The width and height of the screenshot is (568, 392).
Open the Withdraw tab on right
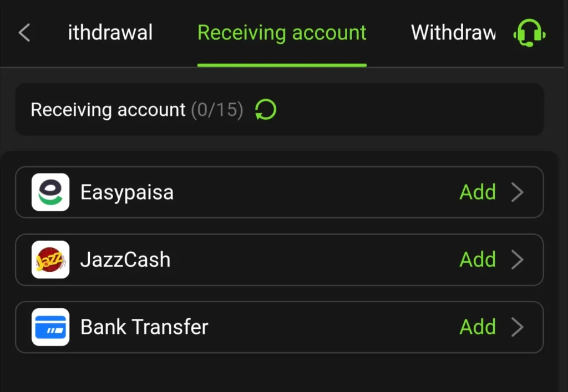point(454,33)
